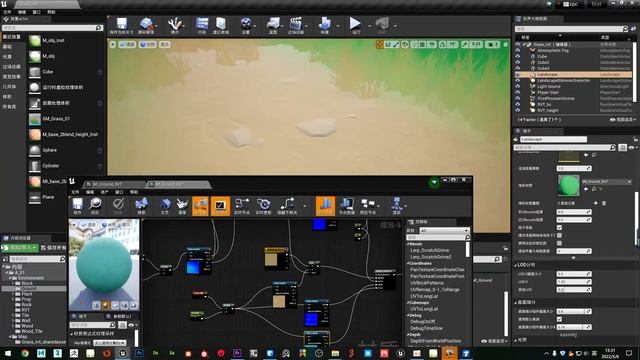Open the viewport options dropdown arrow
The image size is (640, 360).
coord(113,44)
